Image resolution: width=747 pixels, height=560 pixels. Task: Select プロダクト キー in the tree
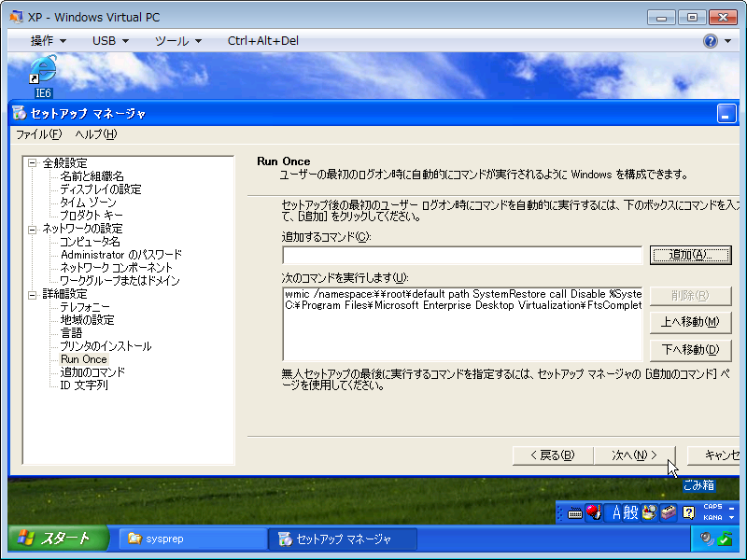[92, 216]
